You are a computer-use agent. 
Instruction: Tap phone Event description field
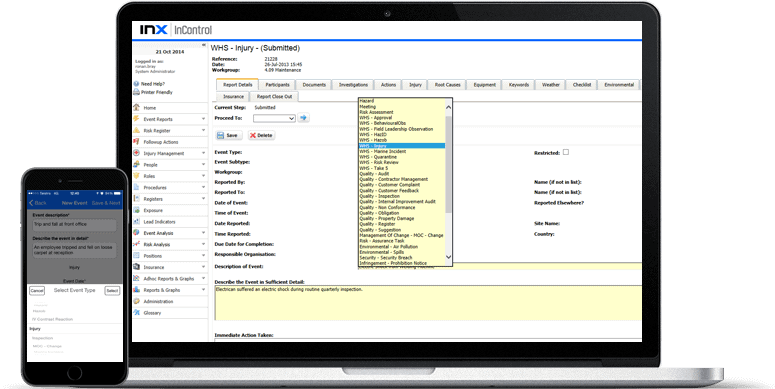coord(75,225)
